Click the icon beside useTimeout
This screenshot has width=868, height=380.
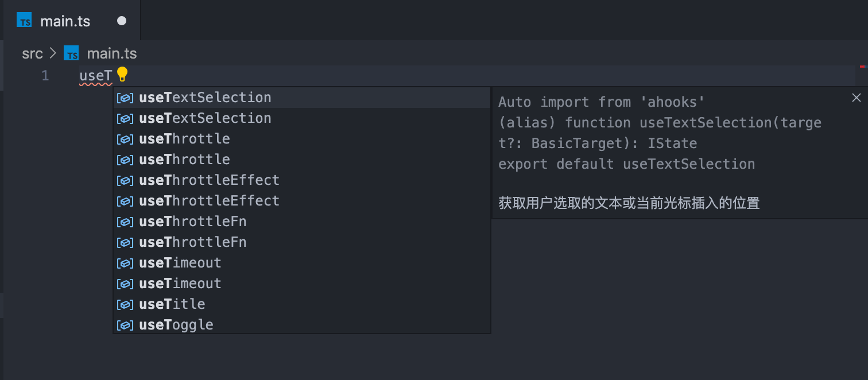[x=125, y=263]
